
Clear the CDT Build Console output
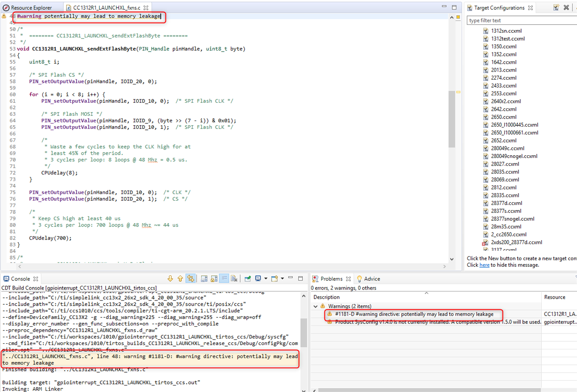(x=234, y=278)
